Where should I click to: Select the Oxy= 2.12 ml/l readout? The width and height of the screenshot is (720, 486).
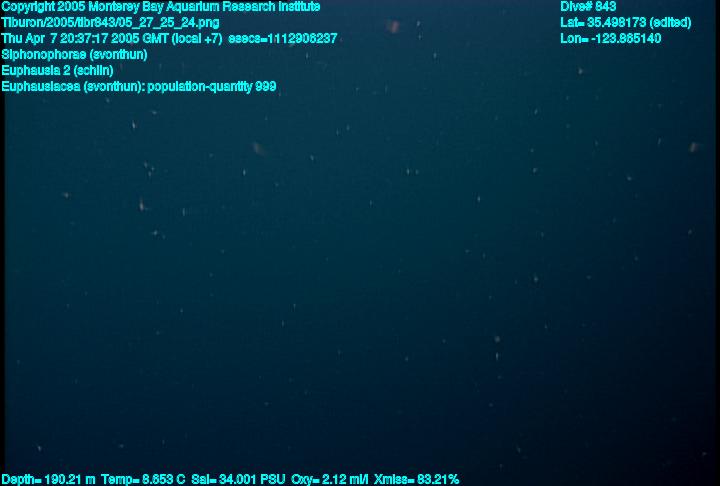[x=330, y=480]
